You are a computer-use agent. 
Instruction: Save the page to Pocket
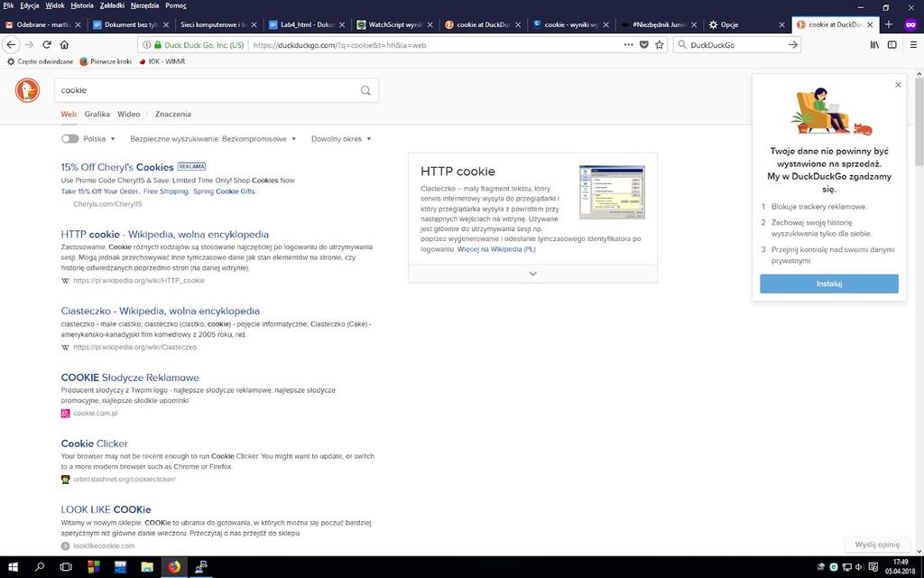644,45
